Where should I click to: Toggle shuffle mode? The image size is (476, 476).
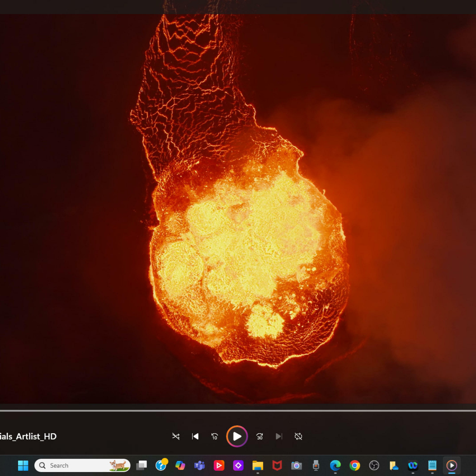[176, 436]
